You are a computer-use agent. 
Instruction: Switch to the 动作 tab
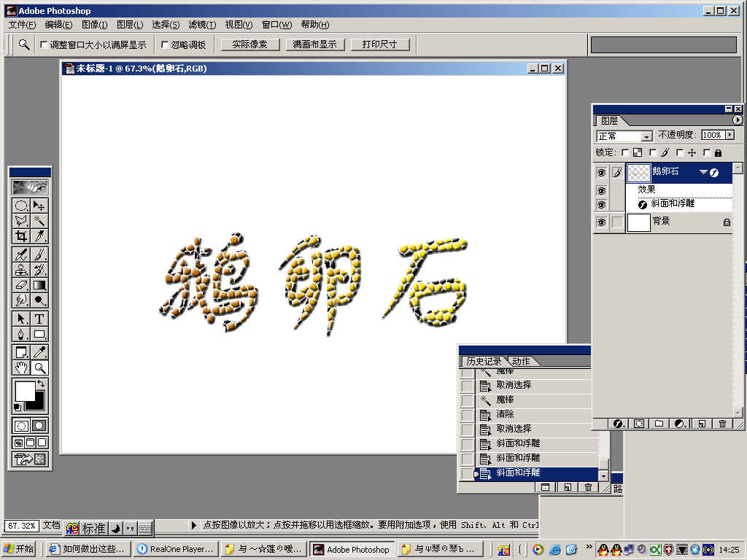[521, 362]
